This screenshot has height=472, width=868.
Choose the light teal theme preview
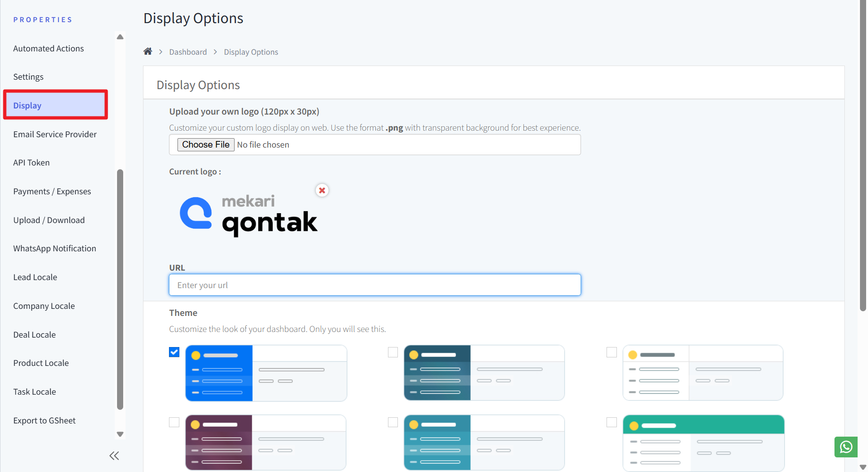point(484,442)
